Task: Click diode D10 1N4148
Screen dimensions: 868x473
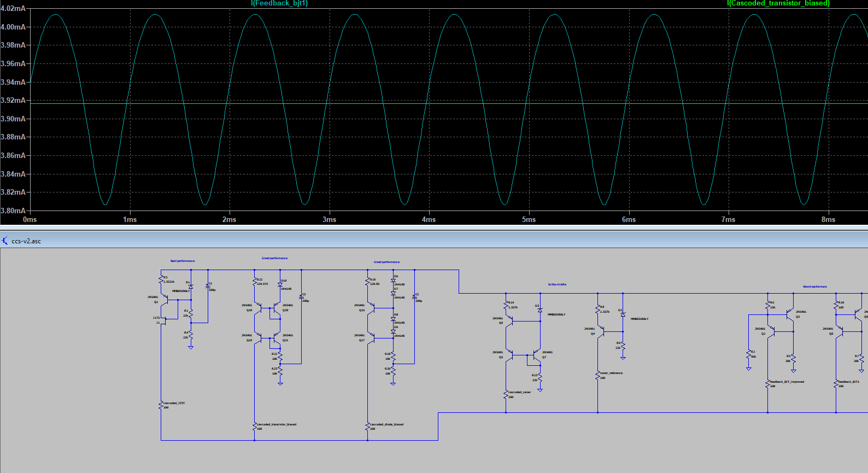Action: 280,284
